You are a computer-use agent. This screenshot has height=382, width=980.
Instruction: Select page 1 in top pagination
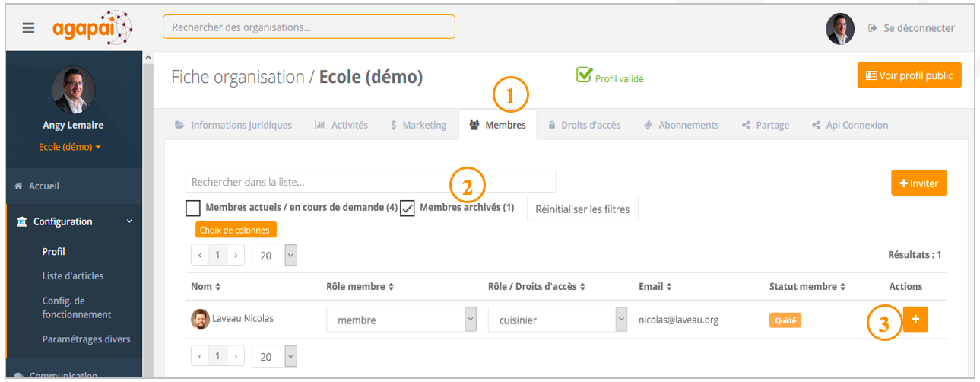pos(217,255)
